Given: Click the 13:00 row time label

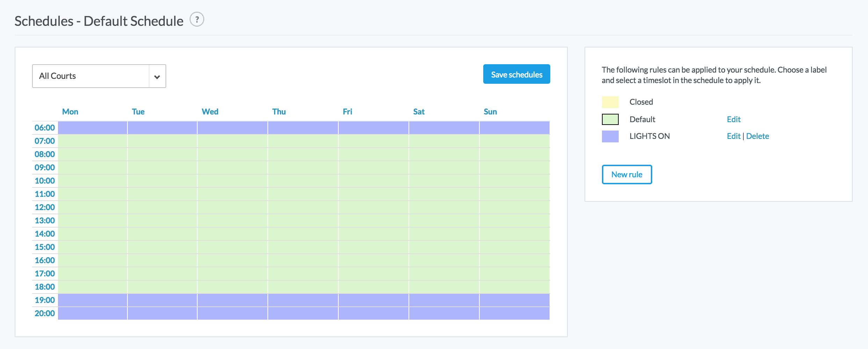Looking at the screenshot, I should pos(45,221).
